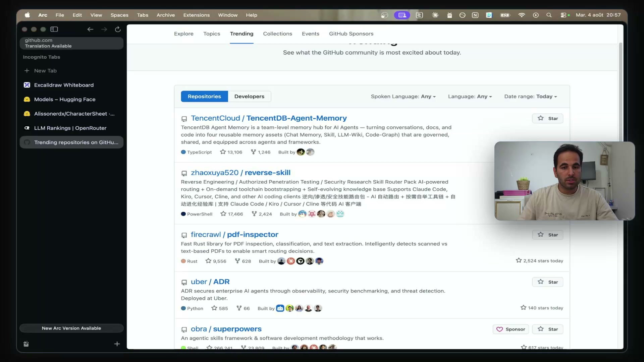Image resolution: width=644 pixels, height=362 pixels.
Task: Go back with the left arrow
Action: pyautogui.click(x=90, y=29)
